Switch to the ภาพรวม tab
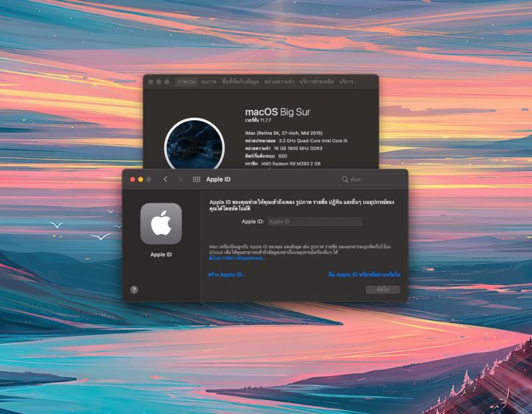Screen dimensions: 532x414 186,82
